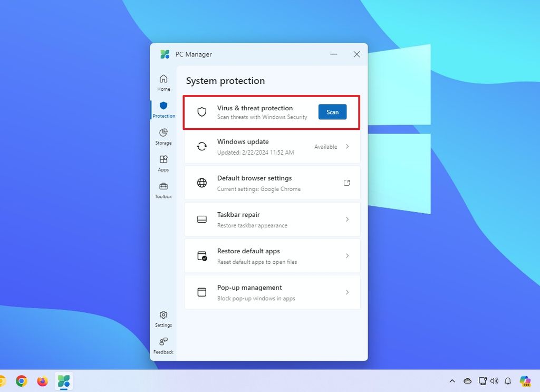540x392 pixels.
Task: Open Firefox from the taskbar
Action: (42, 381)
